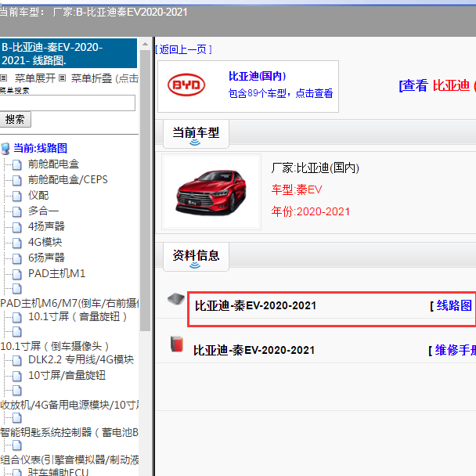Click the 搜索 button
This screenshot has width=476, height=476.
point(15,119)
